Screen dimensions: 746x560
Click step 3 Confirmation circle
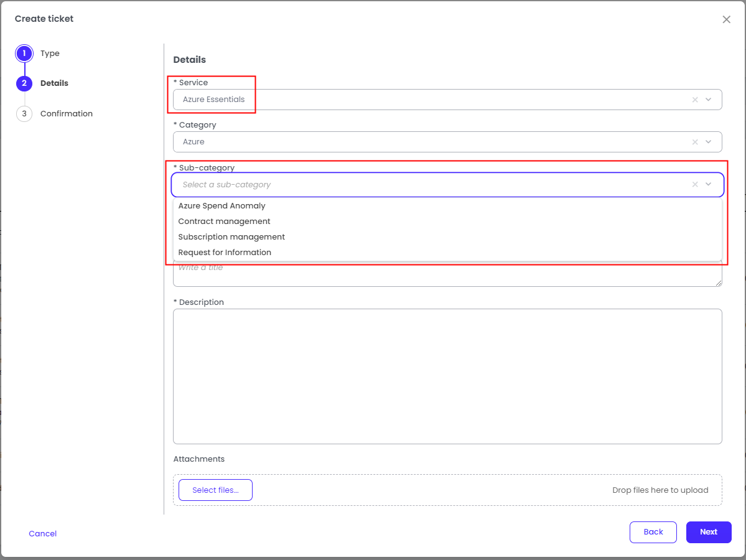coord(24,114)
